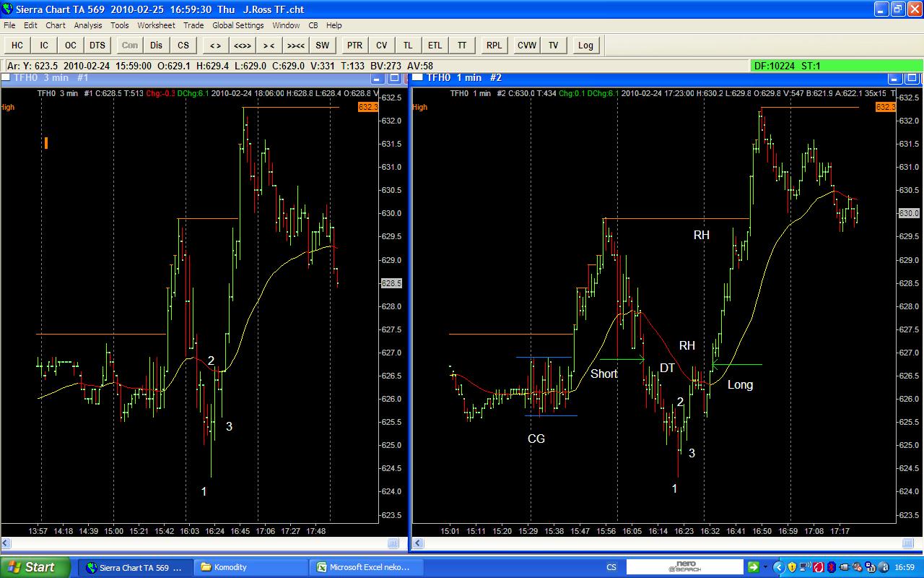Click the HC toolbar button
This screenshot has height=578, width=924.
tap(17, 45)
